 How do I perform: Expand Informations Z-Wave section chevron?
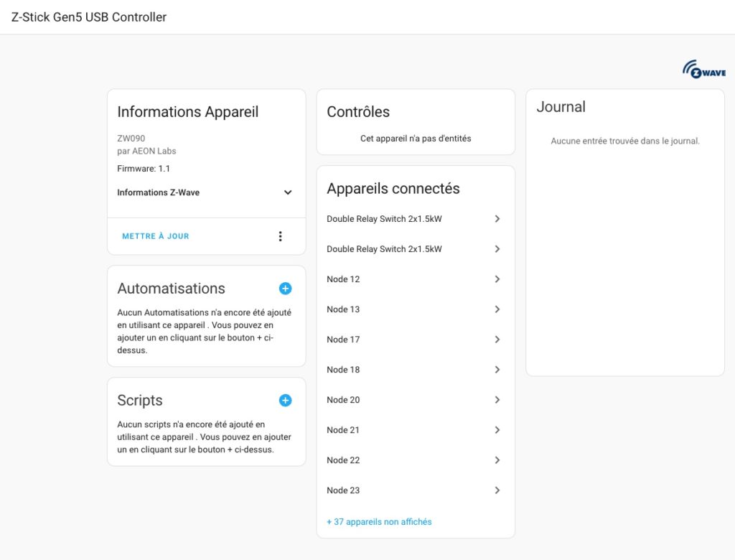click(x=288, y=192)
